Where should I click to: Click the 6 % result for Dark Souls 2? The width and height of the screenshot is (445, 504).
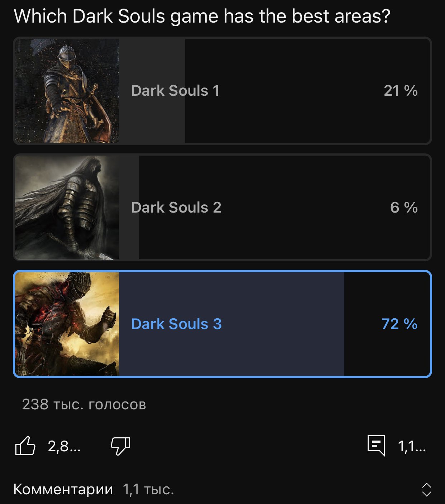[404, 208]
